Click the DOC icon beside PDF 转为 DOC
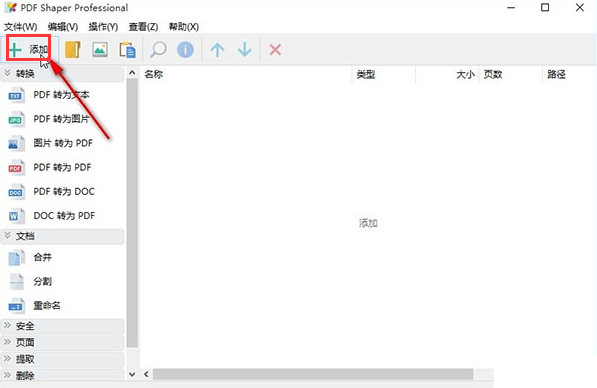The width and height of the screenshot is (597, 388). tap(16, 192)
